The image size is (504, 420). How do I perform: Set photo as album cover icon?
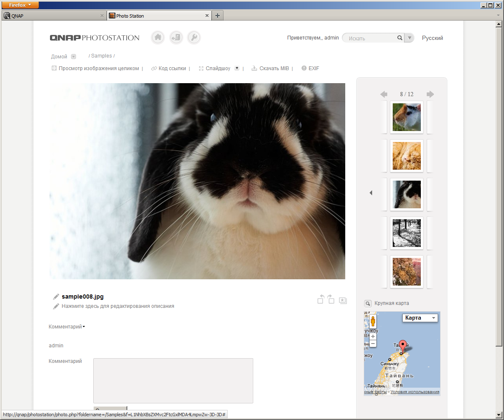coord(343,300)
